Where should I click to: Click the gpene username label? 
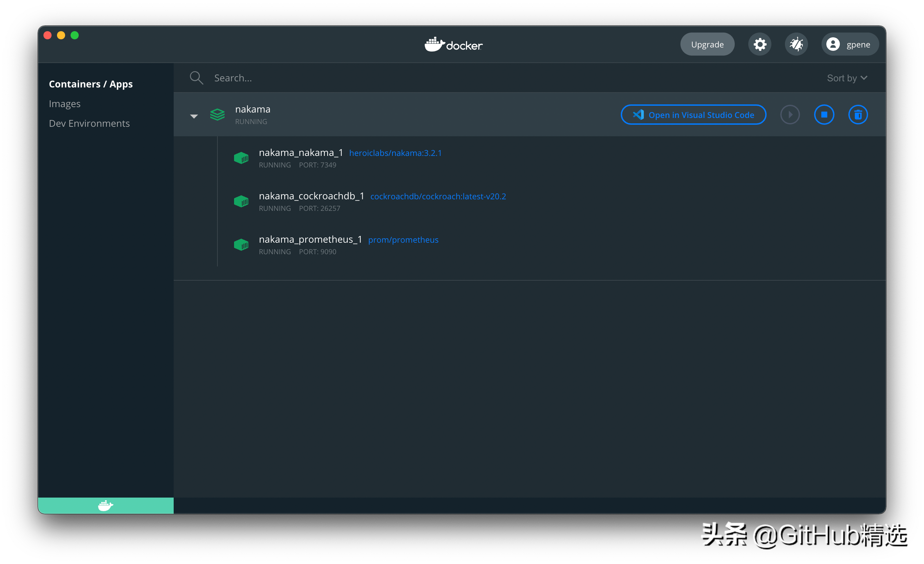(858, 45)
